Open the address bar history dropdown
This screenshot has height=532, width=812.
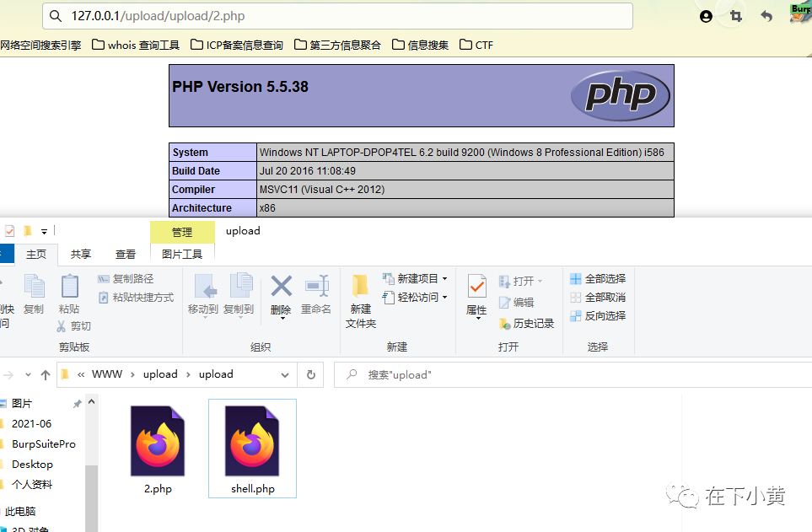pyautogui.click(x=285, y=375)
